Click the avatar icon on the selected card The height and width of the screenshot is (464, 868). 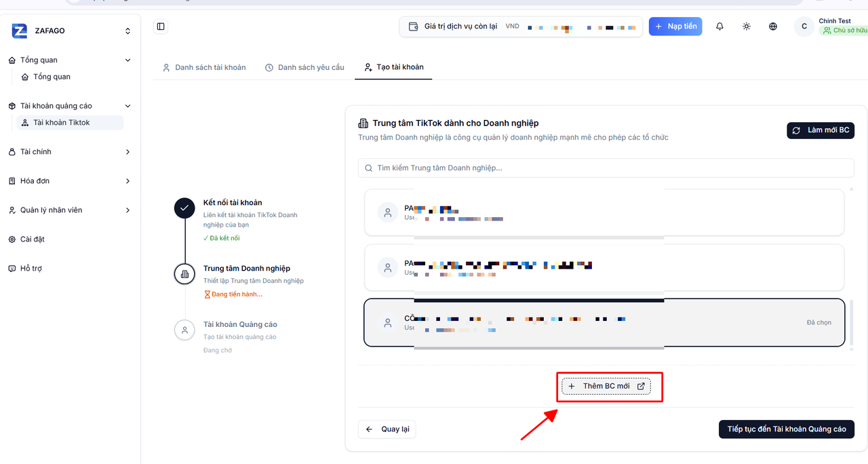coord(387,323)
